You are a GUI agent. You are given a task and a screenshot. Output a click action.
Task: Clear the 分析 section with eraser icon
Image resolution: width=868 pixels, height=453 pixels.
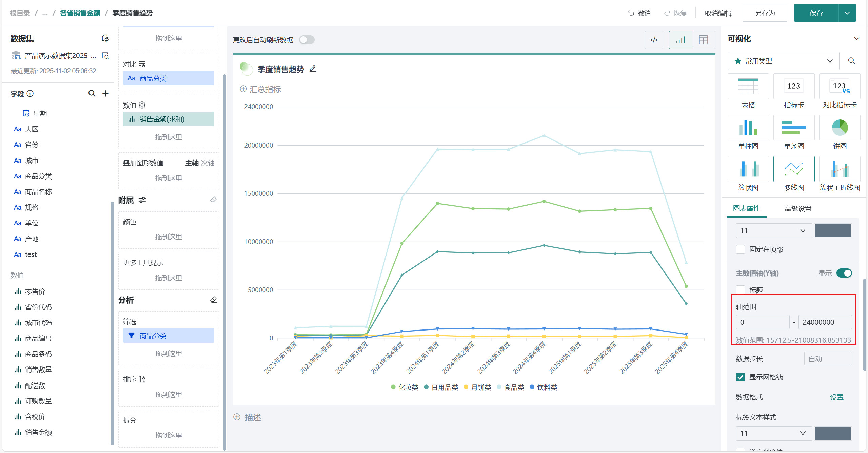tap(213, 300)
